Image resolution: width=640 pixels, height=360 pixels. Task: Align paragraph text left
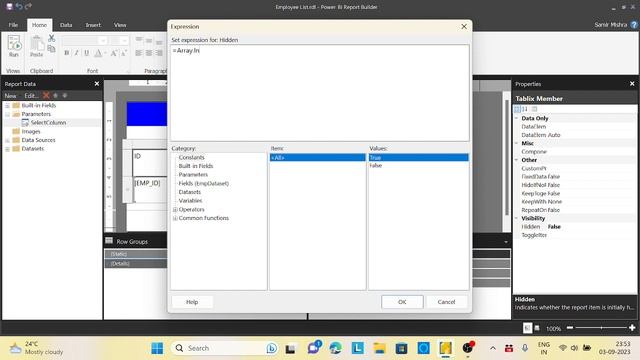click(139, 53)
